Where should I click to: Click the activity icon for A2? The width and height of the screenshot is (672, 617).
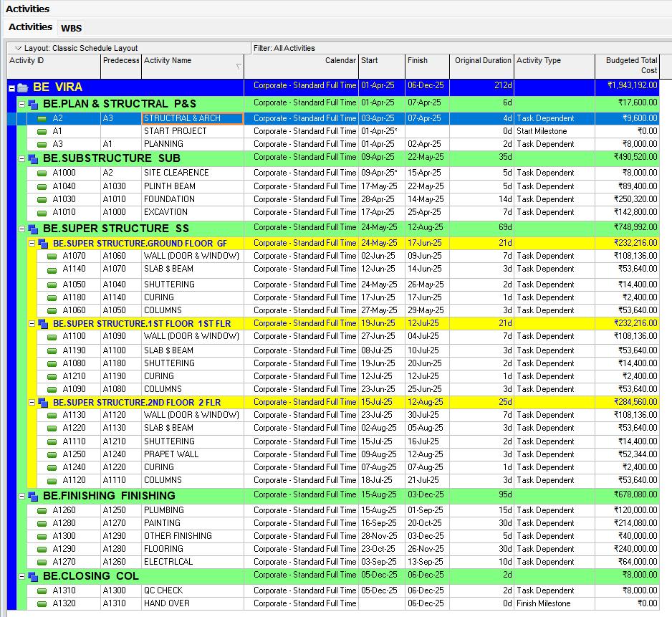click(x=42, y=119)
